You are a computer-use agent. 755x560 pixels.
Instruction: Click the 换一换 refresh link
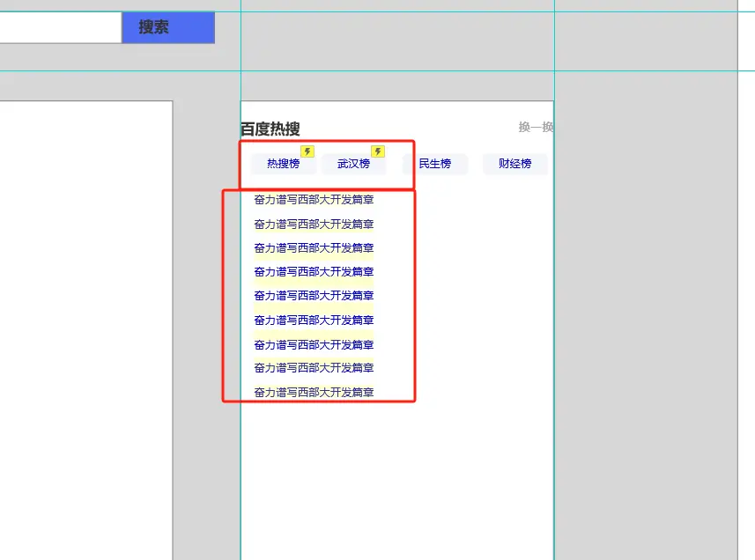(536, 127)
